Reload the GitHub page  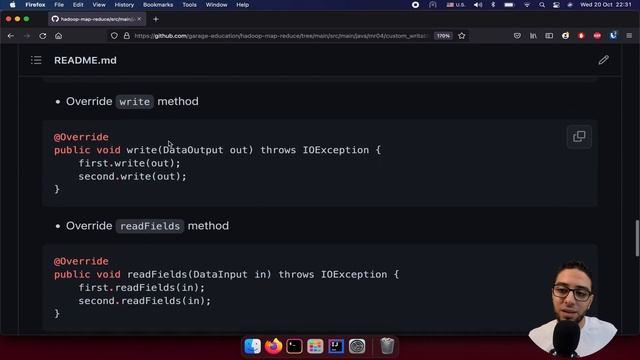[x=43, y=36]
